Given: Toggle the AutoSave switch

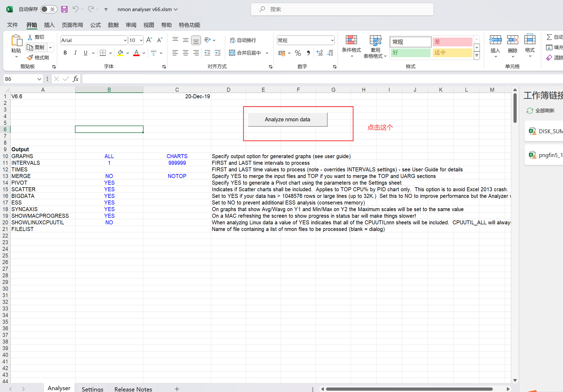Looking at the screenshot, I should (48, 9).
